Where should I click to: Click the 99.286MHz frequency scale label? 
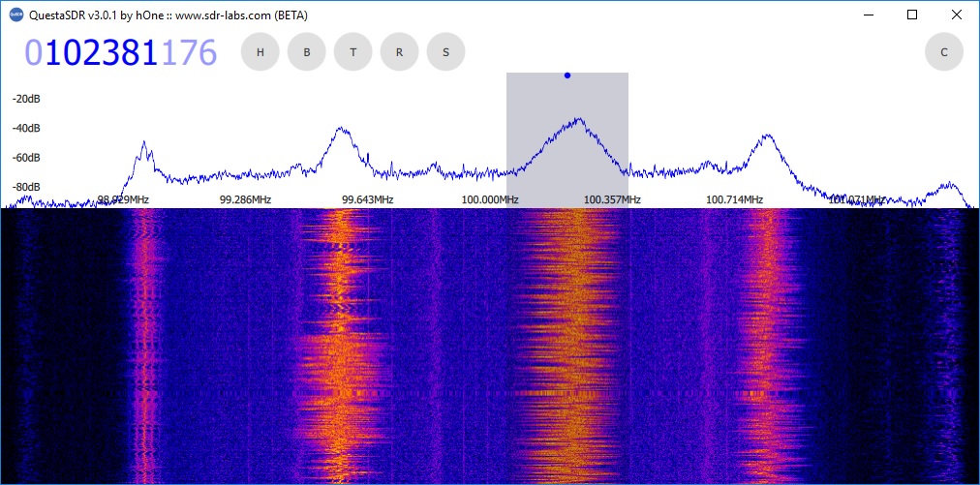245,199
